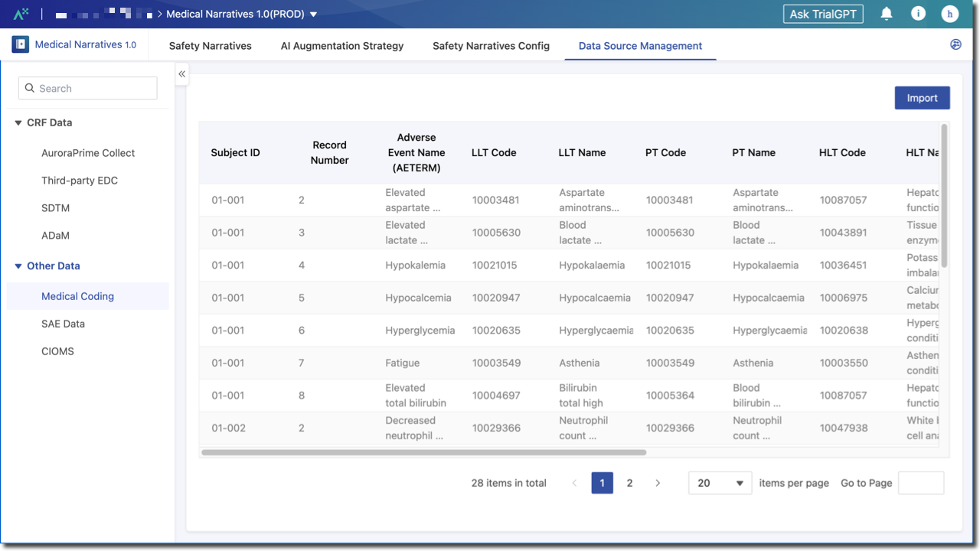Click the Fatigue adverse event cell
The image size is (980, 551).
pyautogui.click(x=402, y=363)
